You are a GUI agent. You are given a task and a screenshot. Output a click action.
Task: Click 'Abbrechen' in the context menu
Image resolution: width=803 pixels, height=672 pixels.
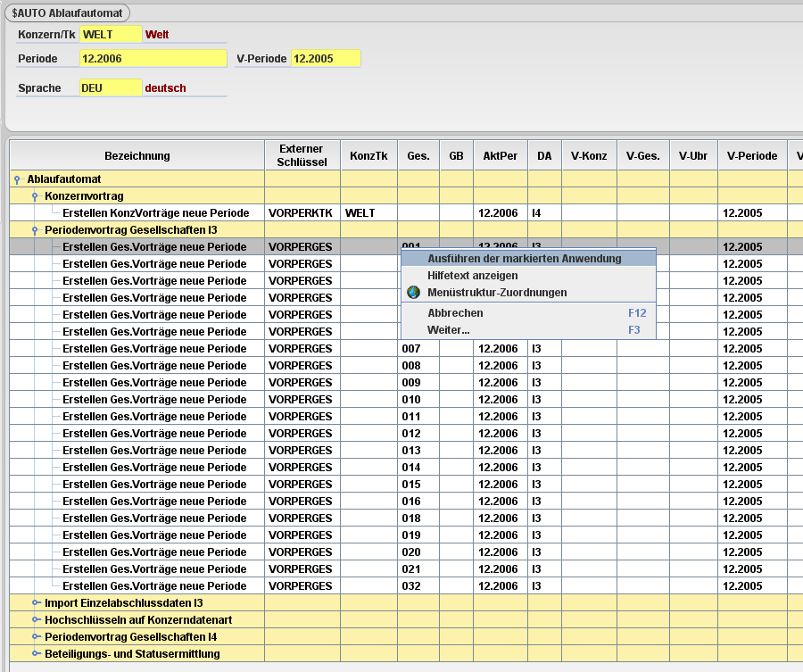[x=455, y=313]
